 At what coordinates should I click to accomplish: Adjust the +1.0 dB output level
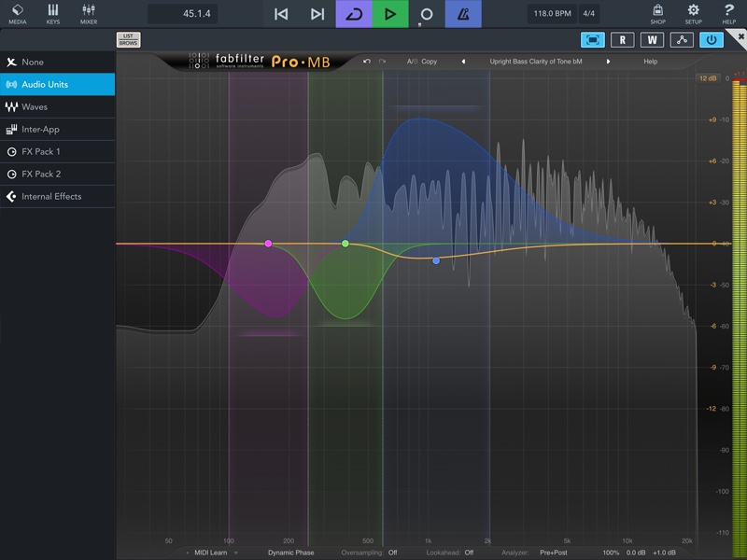(664, 553)
